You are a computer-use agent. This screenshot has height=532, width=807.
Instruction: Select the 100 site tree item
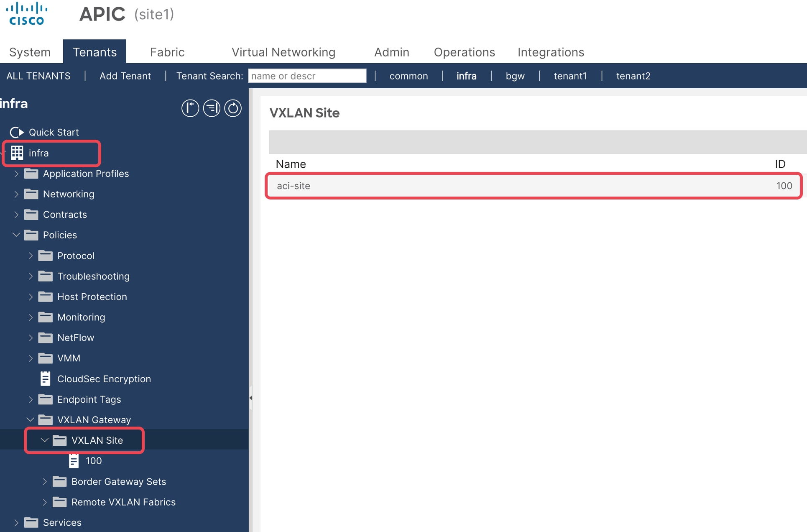[94, 461]
